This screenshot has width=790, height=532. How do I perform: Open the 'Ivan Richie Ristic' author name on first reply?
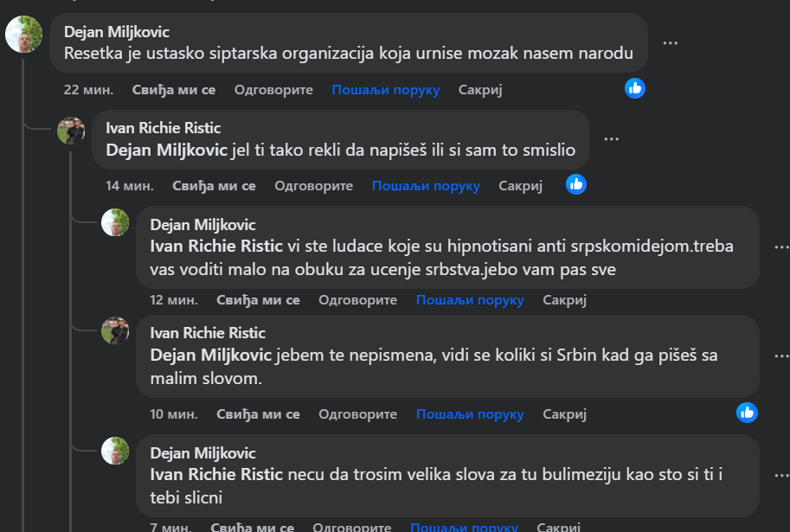[163, 128]
